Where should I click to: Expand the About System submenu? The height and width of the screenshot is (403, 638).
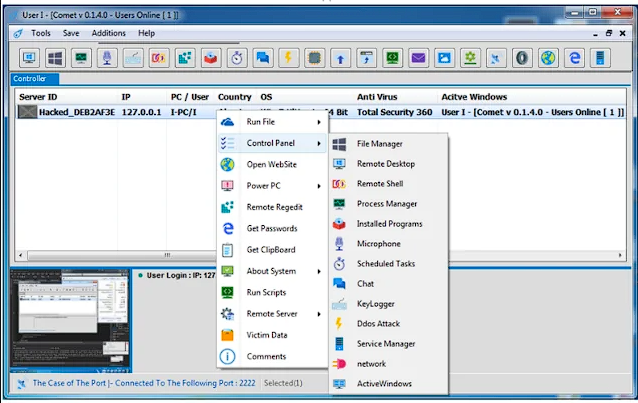coord(272,271)
